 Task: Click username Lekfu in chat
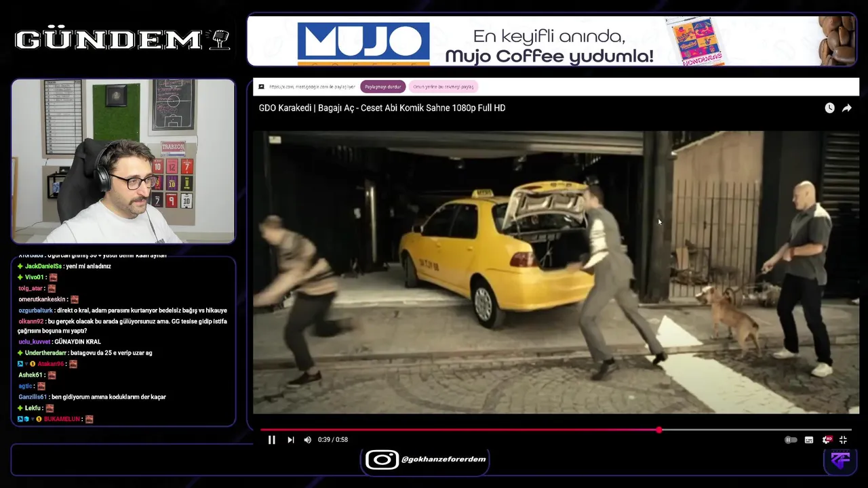(33, 408)
